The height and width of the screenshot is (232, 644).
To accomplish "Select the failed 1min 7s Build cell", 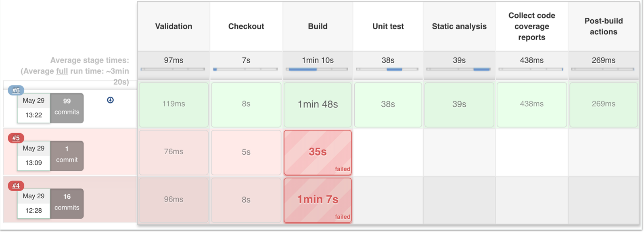I will click(x=318, y=200).
